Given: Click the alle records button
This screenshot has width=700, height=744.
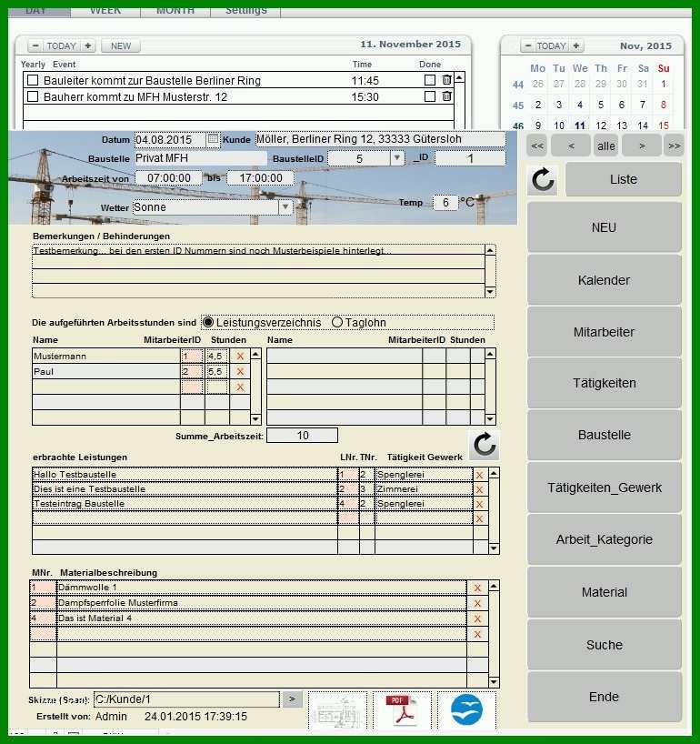Looking at the screenshot, I should (606, 146).
